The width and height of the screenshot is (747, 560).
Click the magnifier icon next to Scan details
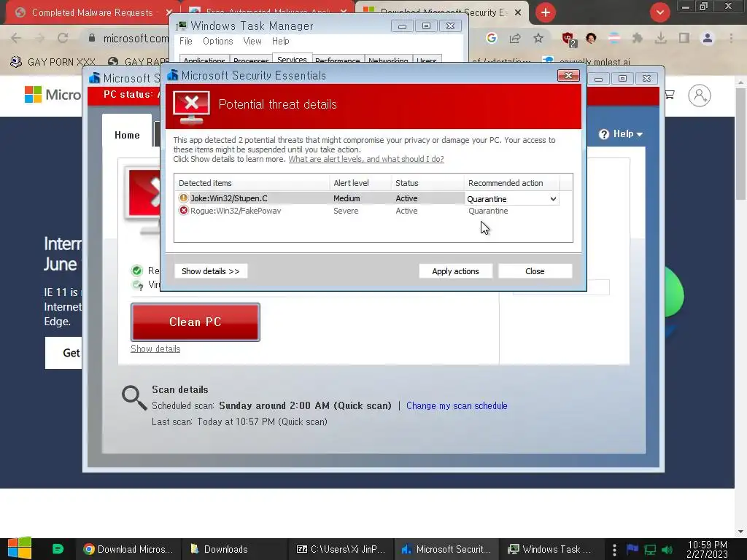pos(134,397)
